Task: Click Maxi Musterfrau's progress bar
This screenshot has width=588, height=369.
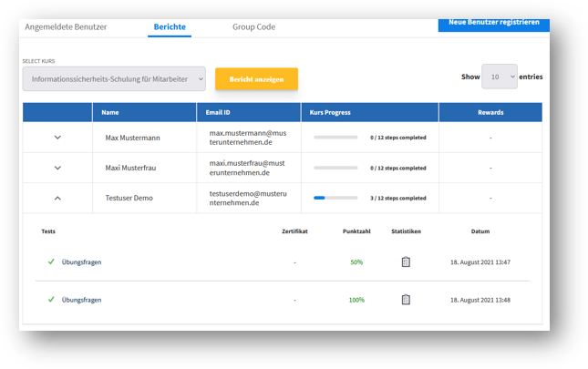Action: coord(335,168)
